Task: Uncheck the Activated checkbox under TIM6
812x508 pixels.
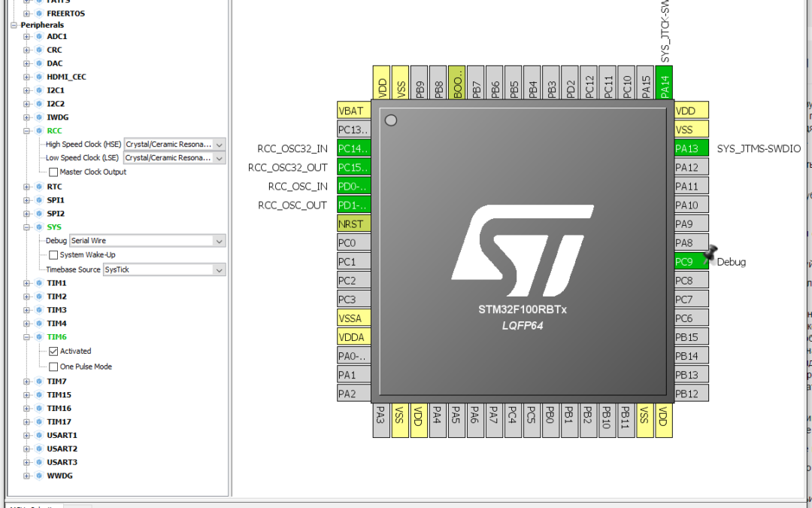Action: tap(53, 351)
